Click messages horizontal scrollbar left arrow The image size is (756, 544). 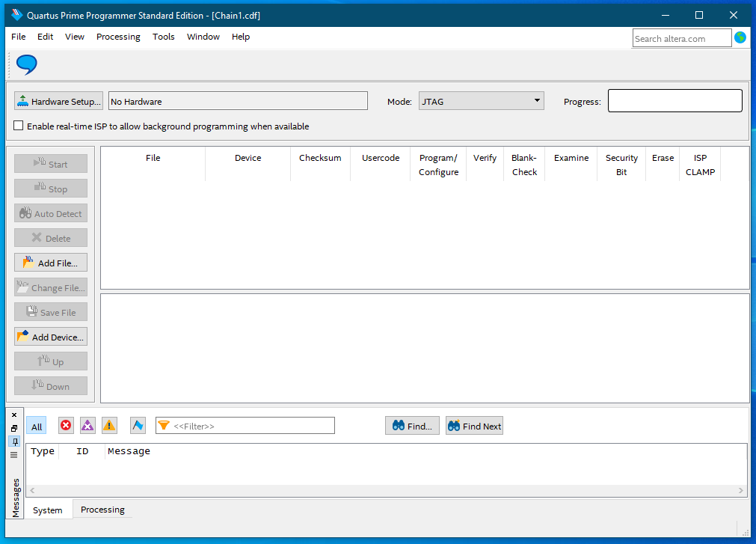pyautogui.click(x=32, y=490)
